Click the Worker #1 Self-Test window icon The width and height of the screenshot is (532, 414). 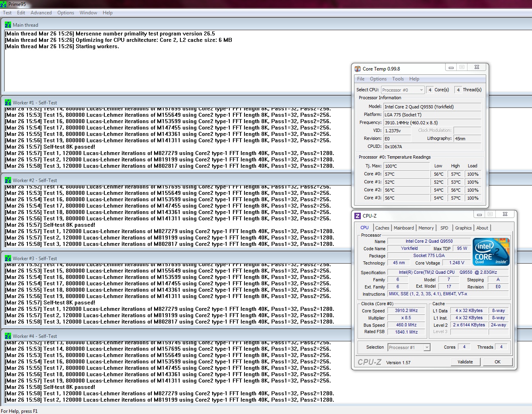(x=8, y=102)
